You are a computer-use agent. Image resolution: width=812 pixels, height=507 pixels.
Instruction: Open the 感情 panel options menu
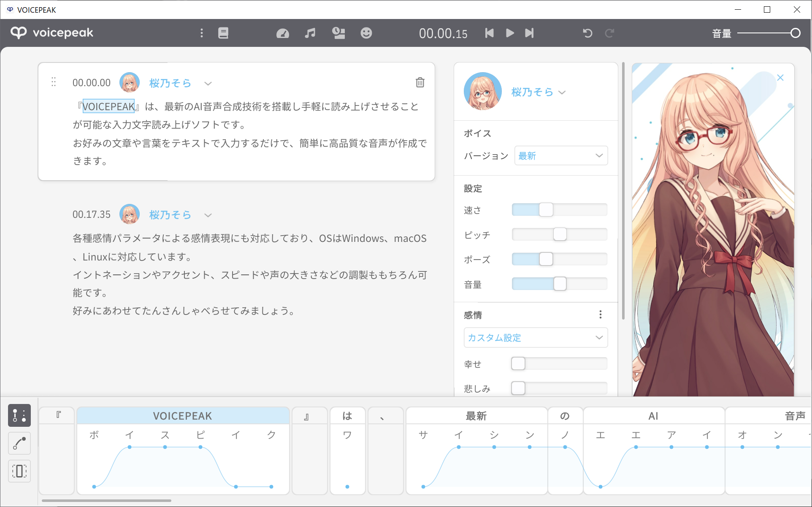click(600, 315)
